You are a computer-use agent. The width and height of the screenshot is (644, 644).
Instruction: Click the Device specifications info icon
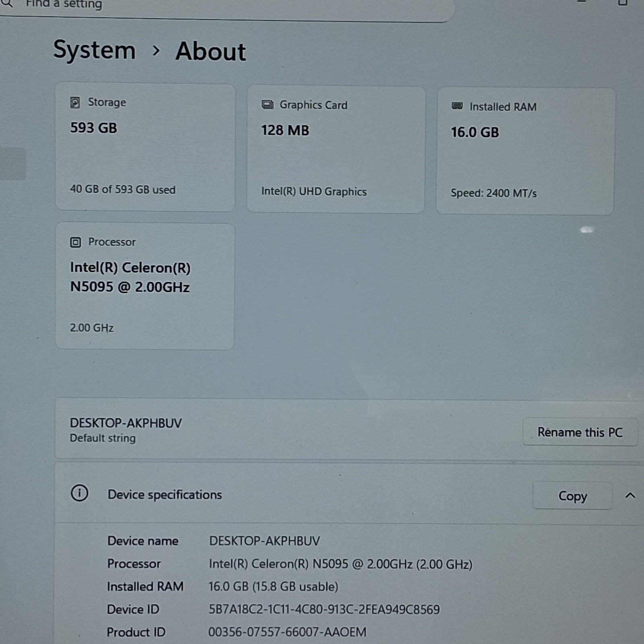pos(79,493)
